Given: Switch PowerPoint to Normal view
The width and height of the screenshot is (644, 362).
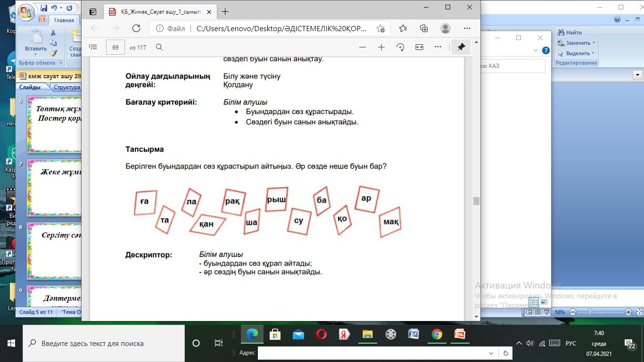Looking at the screenshot, I should click(529, 312).
